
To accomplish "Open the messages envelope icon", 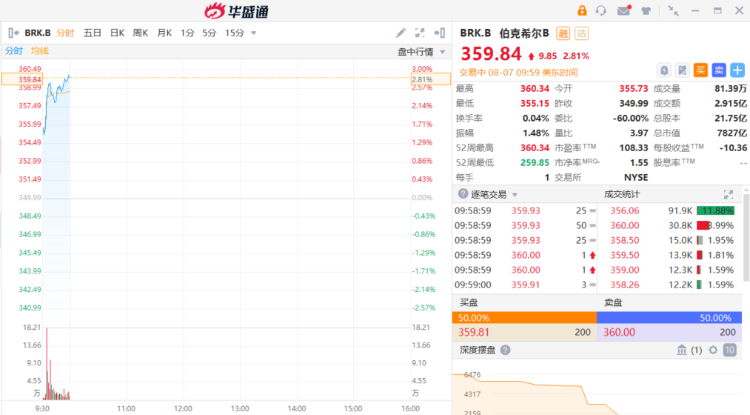I will tap(624, 10).
